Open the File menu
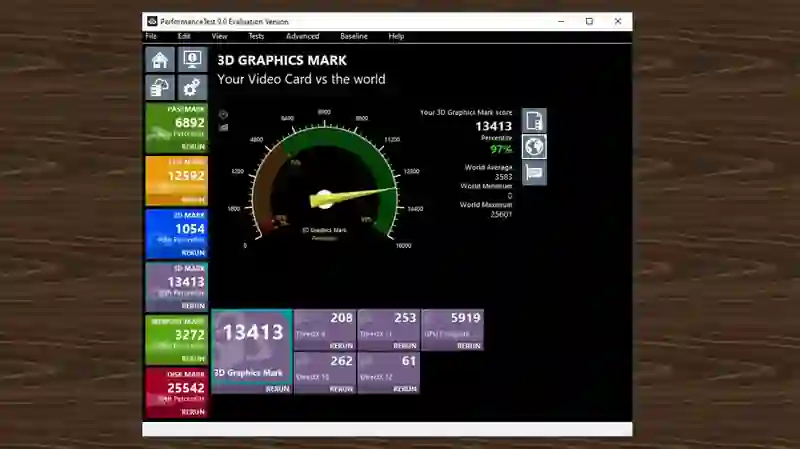 [x=151, y=36]
